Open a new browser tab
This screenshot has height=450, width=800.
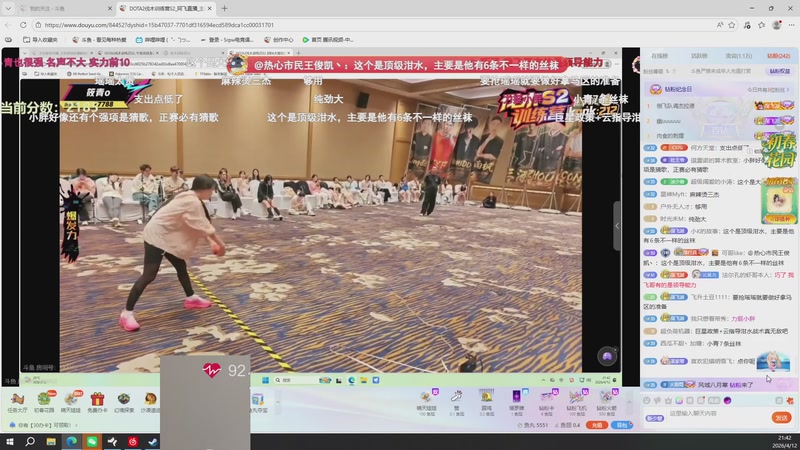tap(224, 8)
